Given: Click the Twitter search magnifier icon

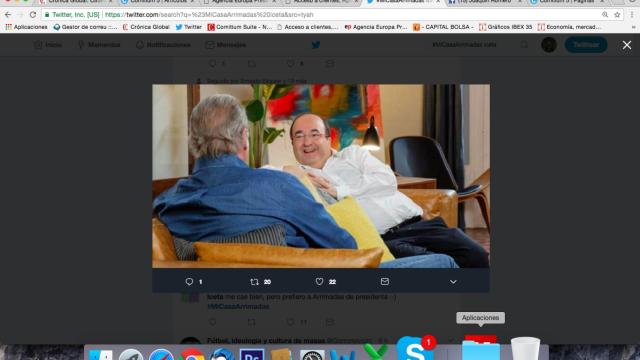Looking at the screenshot, I should click(524, 45).
